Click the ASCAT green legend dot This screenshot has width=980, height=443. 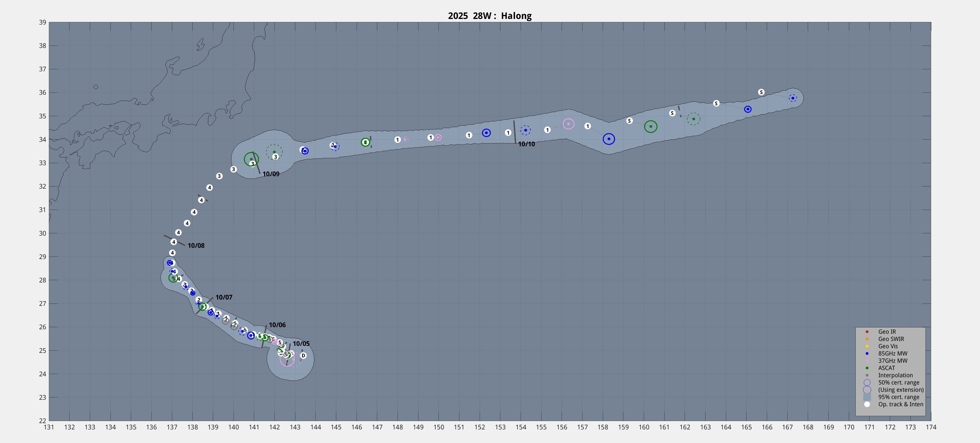click(x=867, y=368)
